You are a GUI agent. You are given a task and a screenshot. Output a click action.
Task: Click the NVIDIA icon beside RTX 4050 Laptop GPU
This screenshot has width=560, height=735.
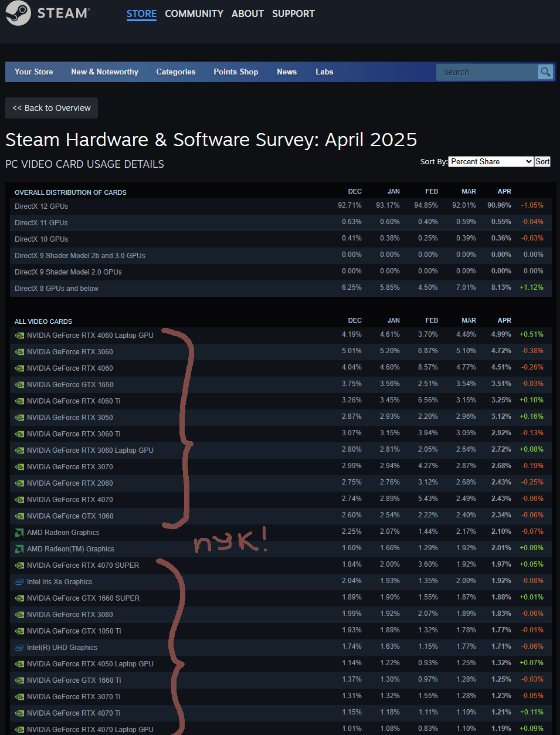[x=19, y=664]
